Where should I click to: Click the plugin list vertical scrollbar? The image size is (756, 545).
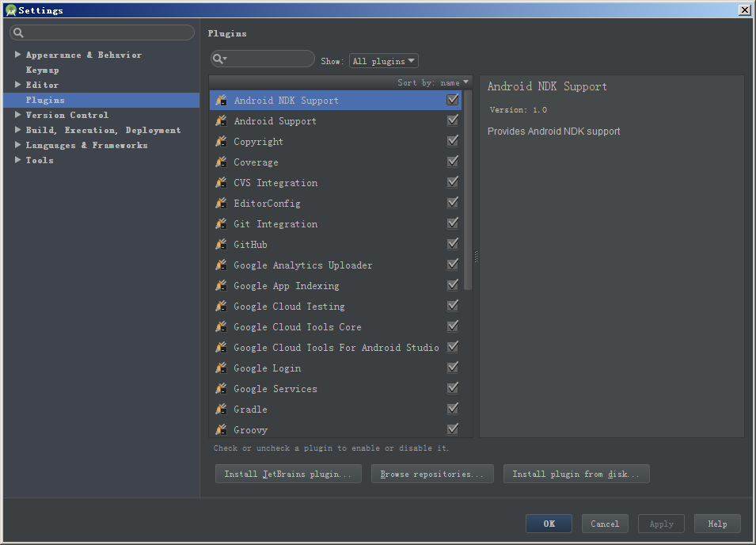click(x=468, y=190)
